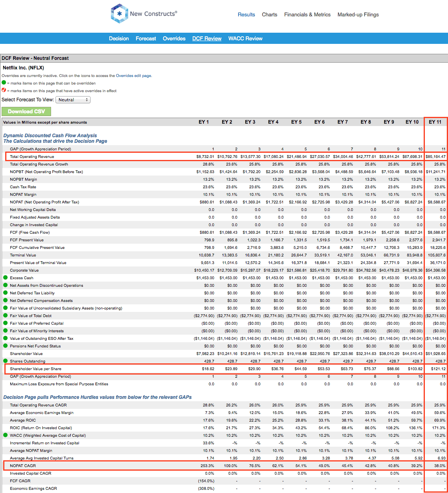Open the Shares Outstanding override icon

click(x=6, y=361)
